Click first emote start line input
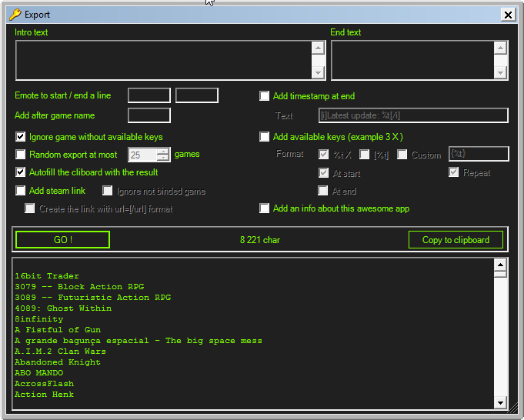Viewport: 524px width, 420px height. (x=149, y=95)
